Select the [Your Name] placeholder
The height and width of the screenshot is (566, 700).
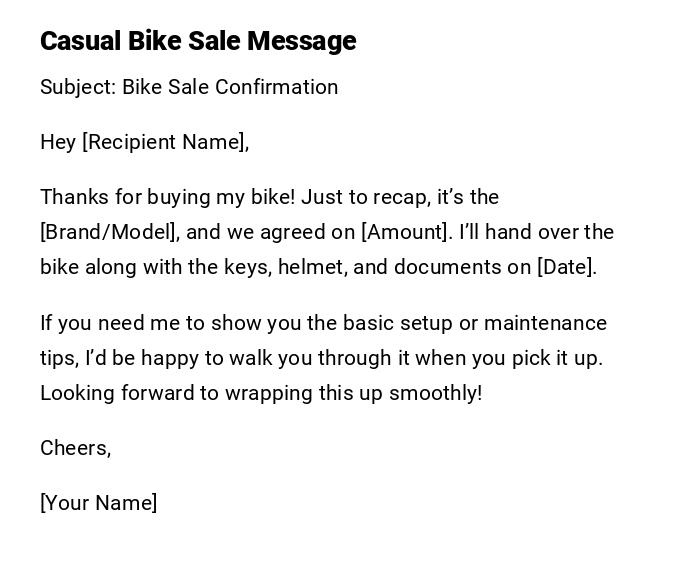(98, 503)
